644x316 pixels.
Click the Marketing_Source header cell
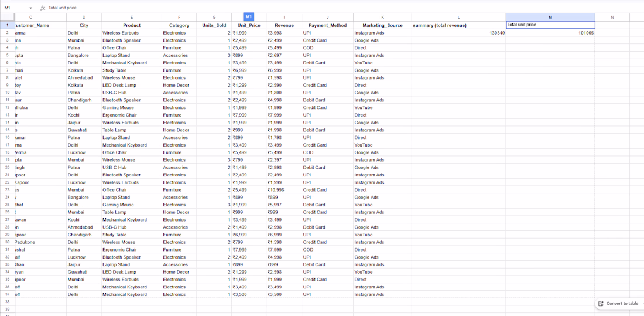coord(382,25)
